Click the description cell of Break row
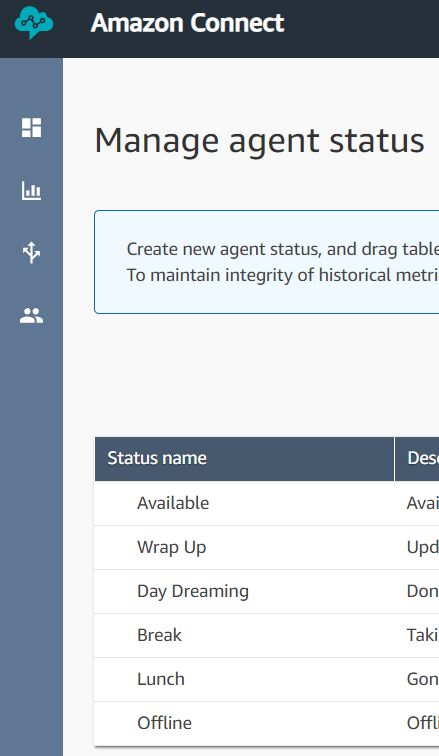This screenshot has width=439, height=756. pyautogui.click(x=417, y=635)
